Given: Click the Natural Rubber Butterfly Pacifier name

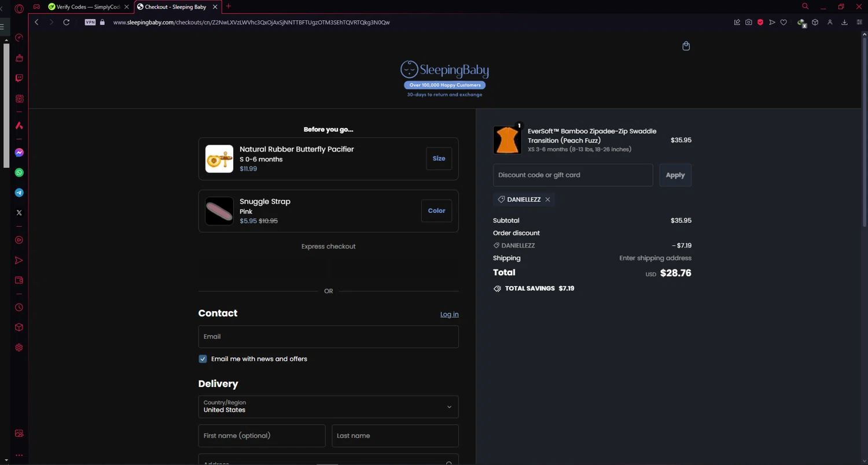Looking at the screenshot, I should 297,149.
